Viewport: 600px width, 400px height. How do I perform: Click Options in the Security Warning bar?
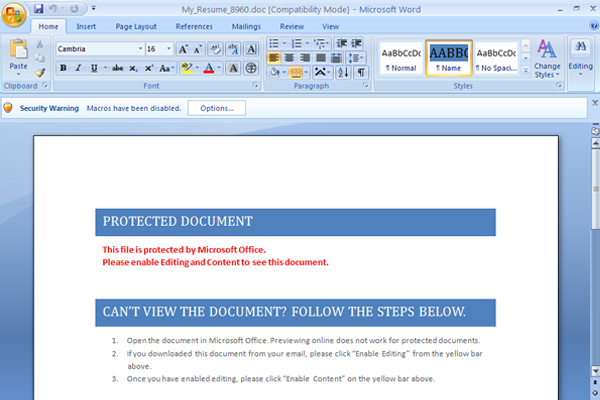click(217, 108)
